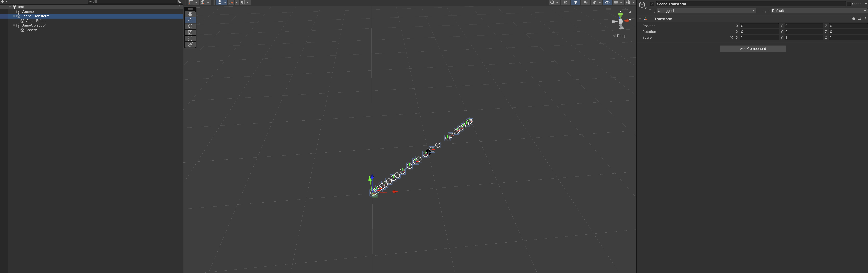Select Visual Effect in hierarchy

tap(35, 21)
